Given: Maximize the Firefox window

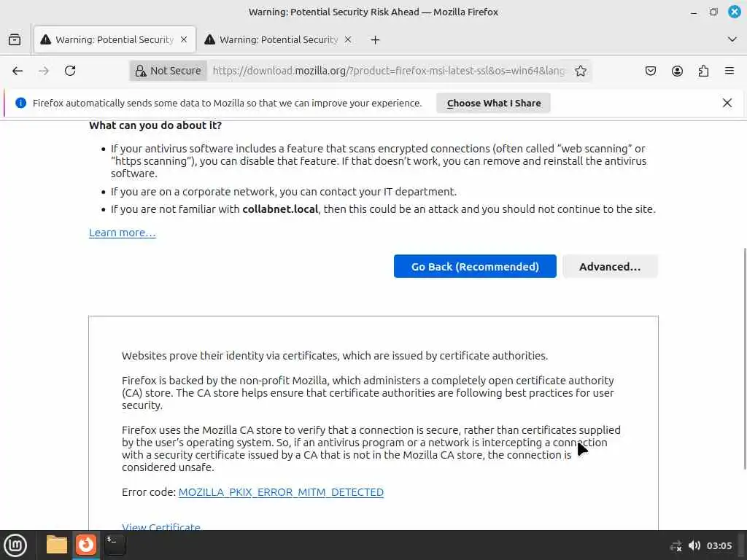Looking at the screenshot, I should click(713, 12).
